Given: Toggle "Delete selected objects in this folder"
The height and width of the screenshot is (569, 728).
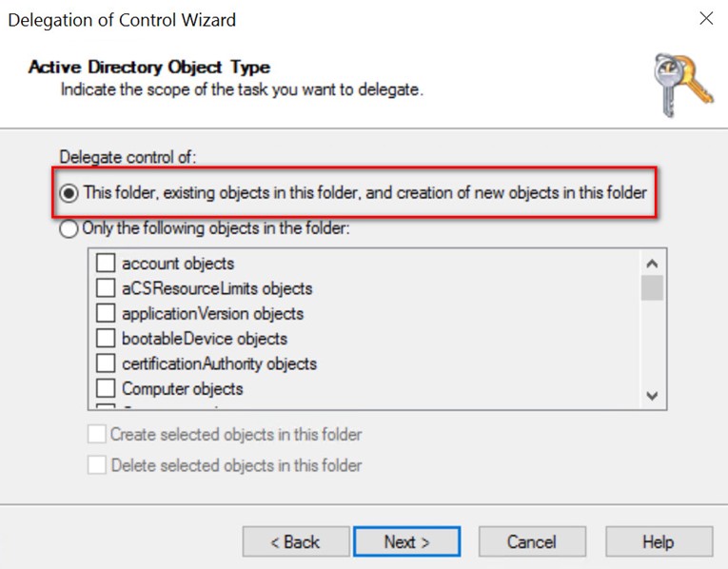Looking at the screenshot, I should (x=96, y=465).
